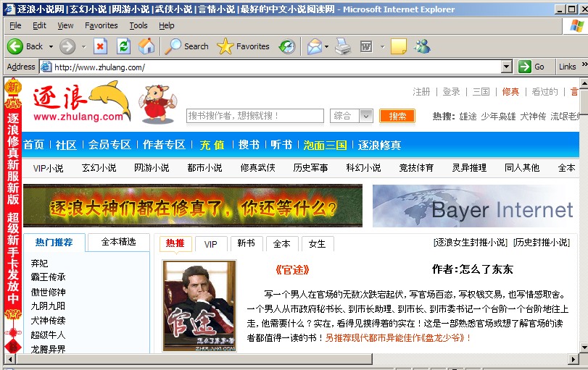Expand the address bar URL dropdown

(507, 67)
